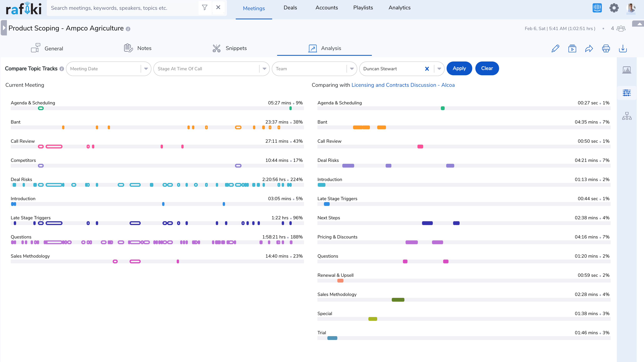
Task: Select the hierarchy tree icon in sidebar
Action: 627,116
